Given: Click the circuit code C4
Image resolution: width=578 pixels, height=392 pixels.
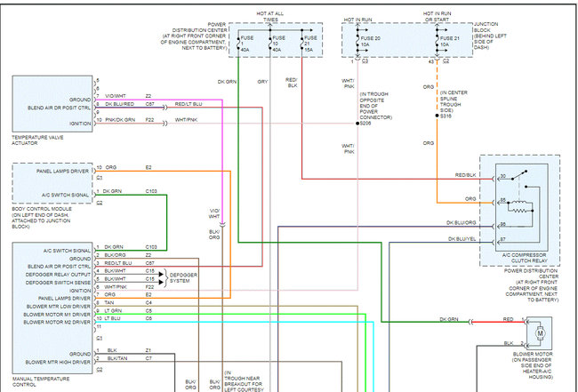Looking at the screenshot, I should pos(149,303).
